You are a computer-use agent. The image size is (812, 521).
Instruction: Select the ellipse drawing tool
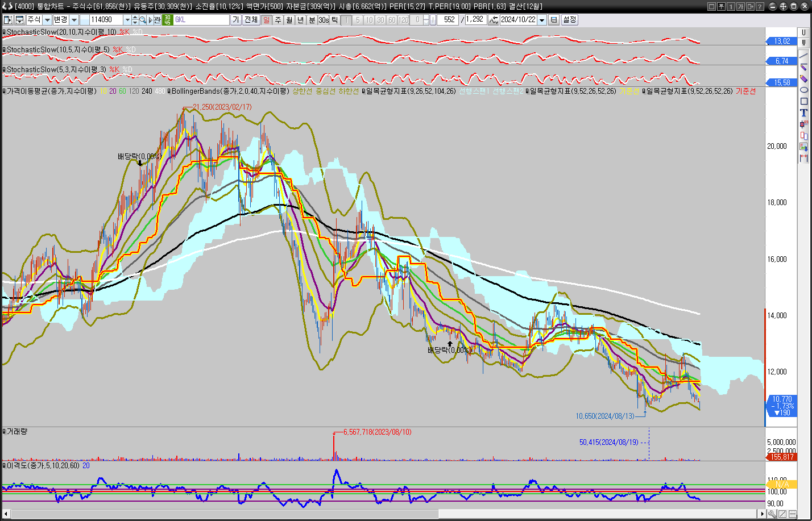[803, 90]
